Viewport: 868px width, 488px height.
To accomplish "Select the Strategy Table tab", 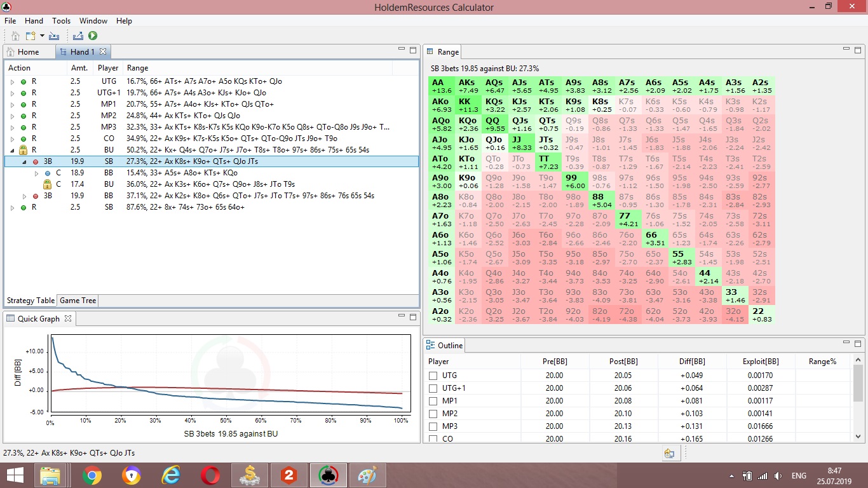I will 31,301.
